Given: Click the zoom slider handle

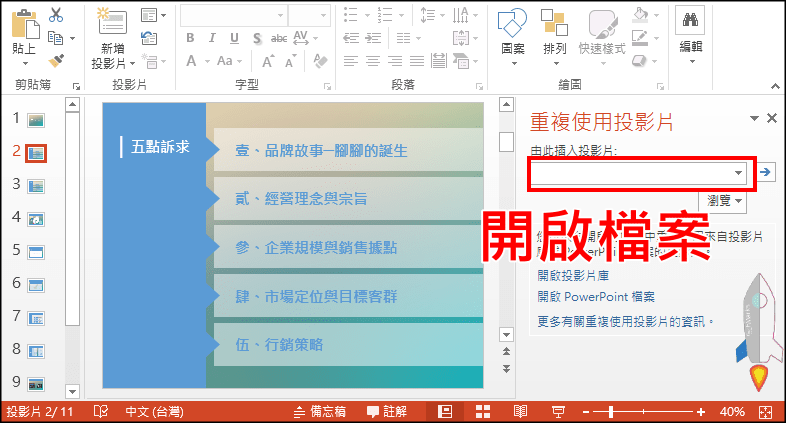Looking at the screenshot, I should pos(611,412).
